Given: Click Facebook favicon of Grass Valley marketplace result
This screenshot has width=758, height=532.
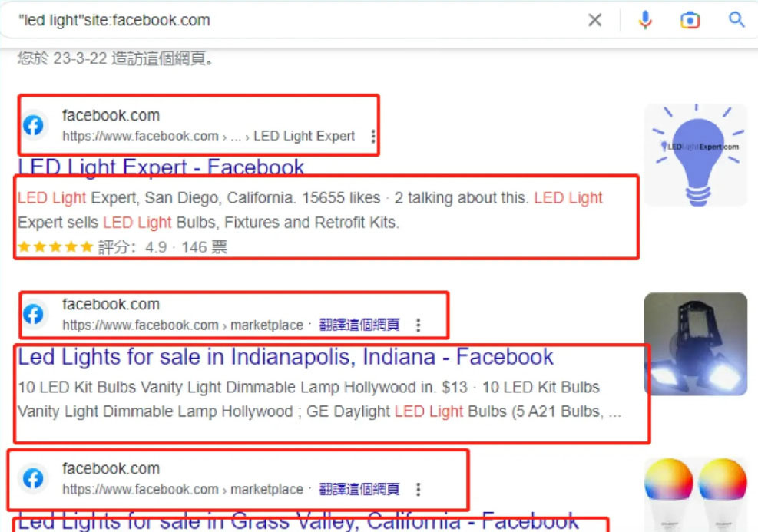Looking at the screenshot, I should (x=33, y=478).
